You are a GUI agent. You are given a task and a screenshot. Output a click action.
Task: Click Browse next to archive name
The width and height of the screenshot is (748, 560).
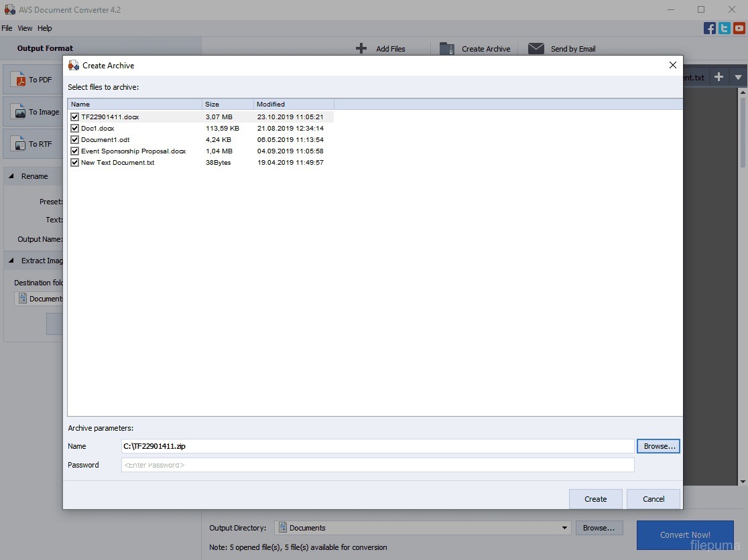coord(659,446)
